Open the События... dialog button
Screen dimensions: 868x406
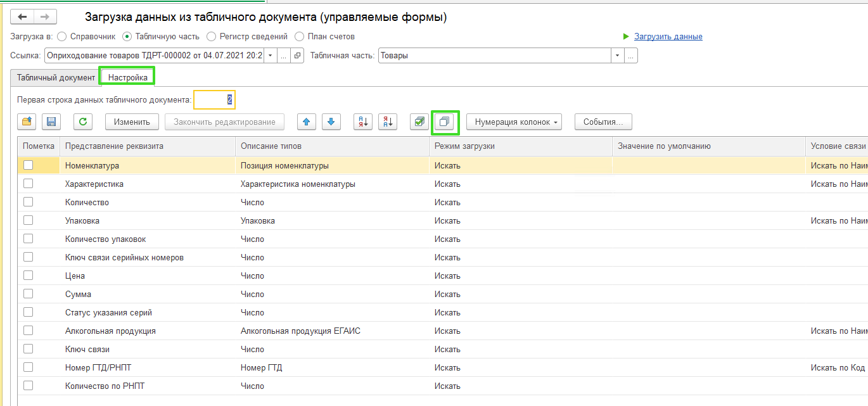click(x=603, y=122)
